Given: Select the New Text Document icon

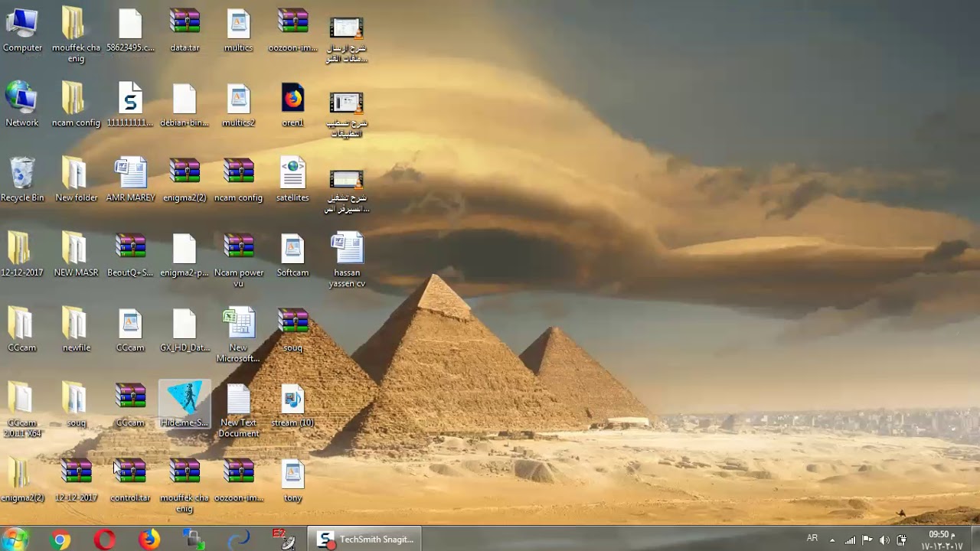Looking at the screenshot, I should 238,410.
